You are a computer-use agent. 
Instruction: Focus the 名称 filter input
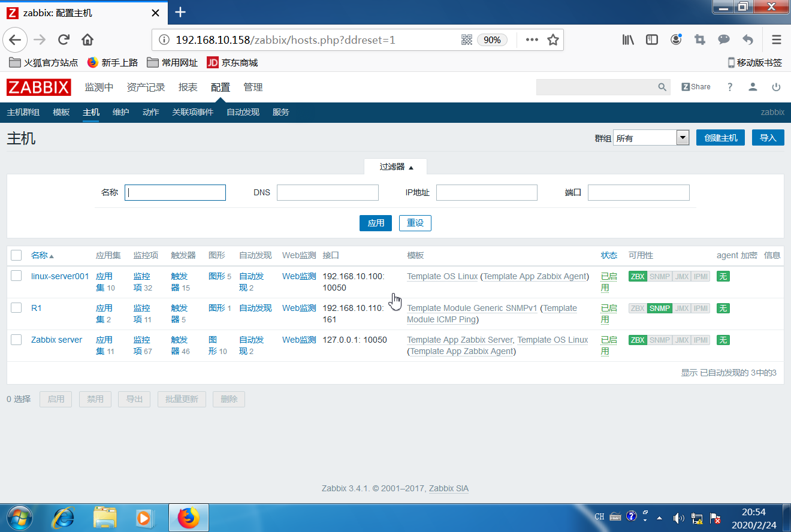[x=175, y=192]
